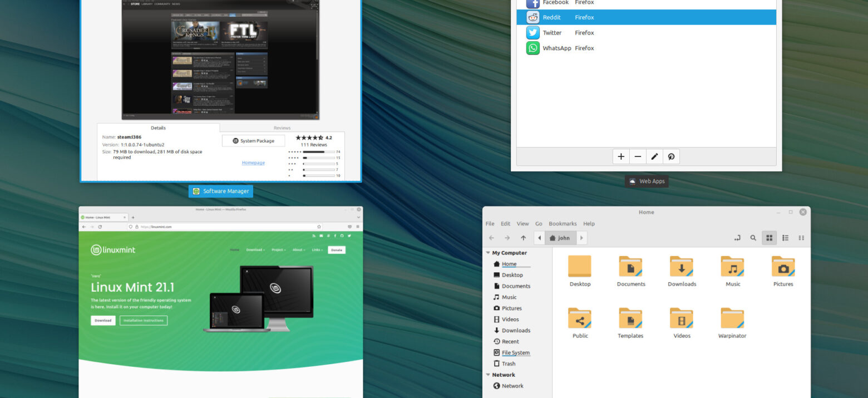868x398 pixels.
Task: Click the pencil edit web app icon
Action: 654,157
